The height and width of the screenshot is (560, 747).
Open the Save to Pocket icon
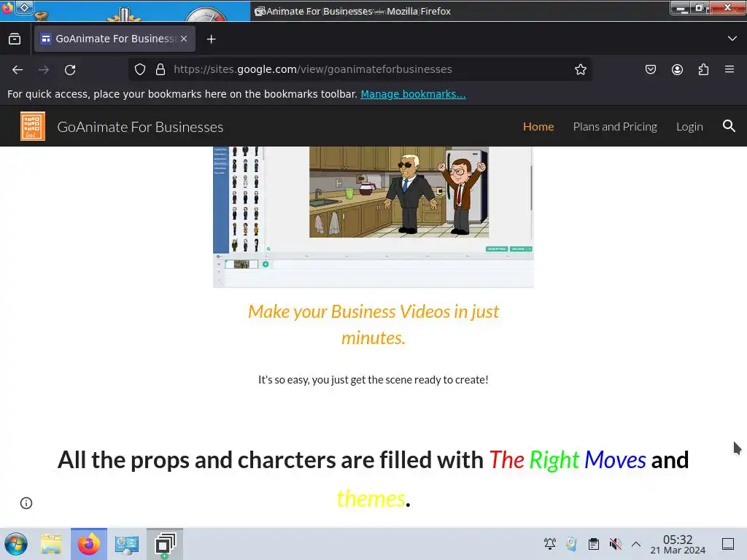point(650,69)
